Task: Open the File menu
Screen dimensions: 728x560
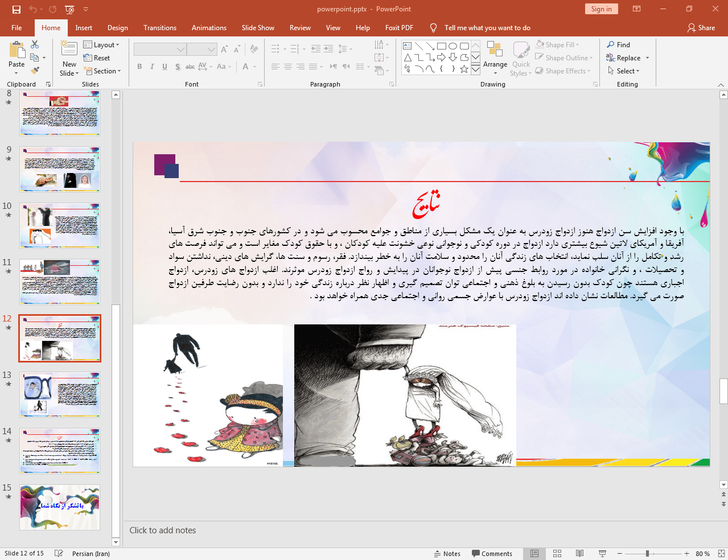Action: click(17, 28)
